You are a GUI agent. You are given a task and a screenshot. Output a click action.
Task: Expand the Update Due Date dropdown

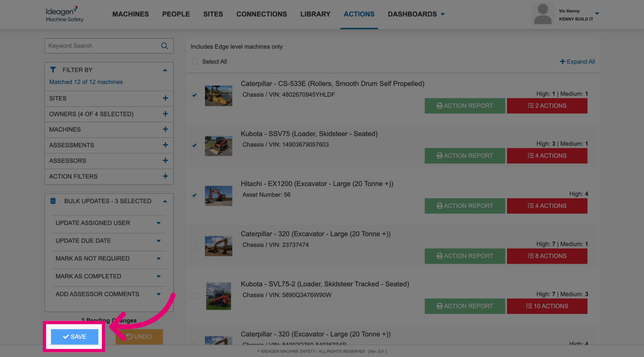point(159,241)
